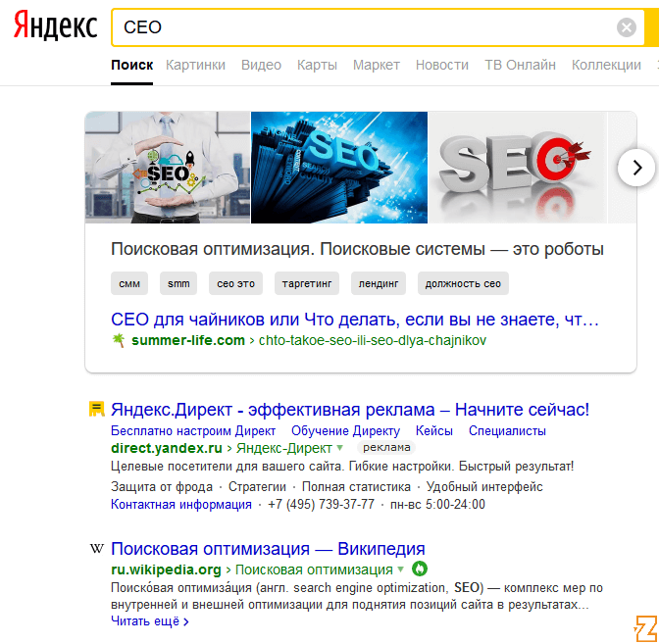Open the ТВ Онлайн tab
The image size is (659, 644).
pyautogui.click(x=520, y=65)
